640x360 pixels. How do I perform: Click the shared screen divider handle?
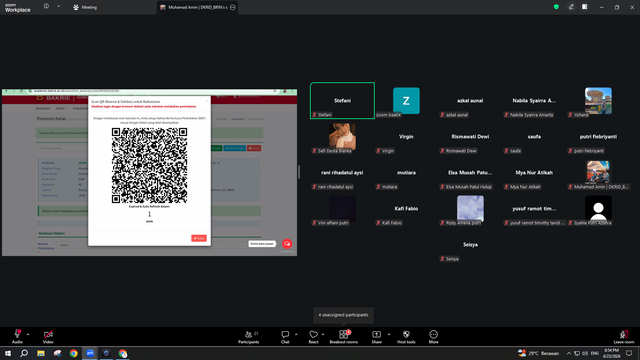point(299,172)
